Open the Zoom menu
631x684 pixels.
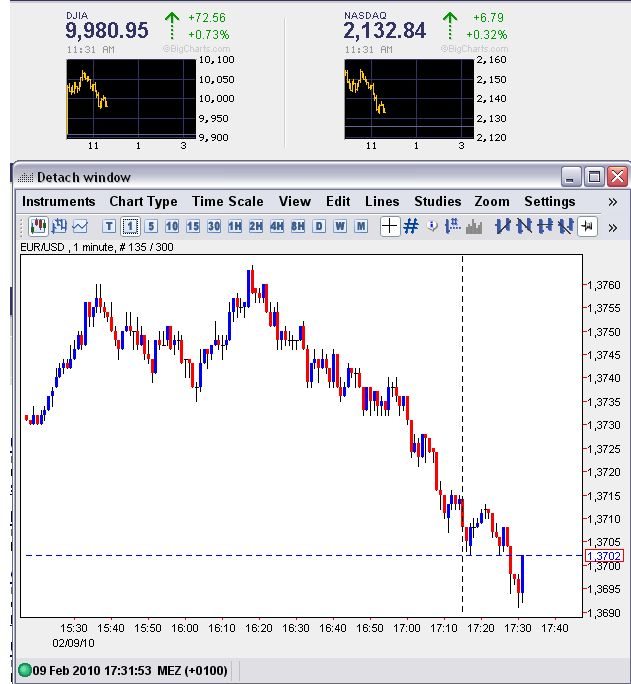pos(492,202)
